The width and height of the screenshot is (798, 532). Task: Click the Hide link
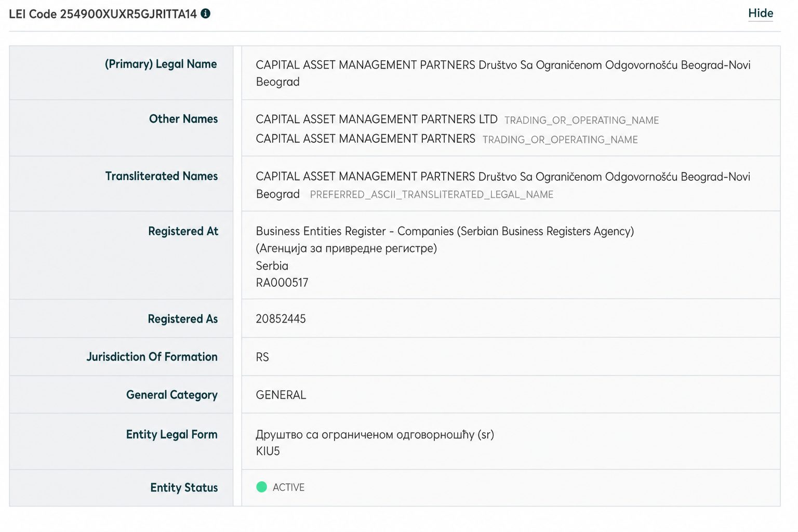pos(761,13)
